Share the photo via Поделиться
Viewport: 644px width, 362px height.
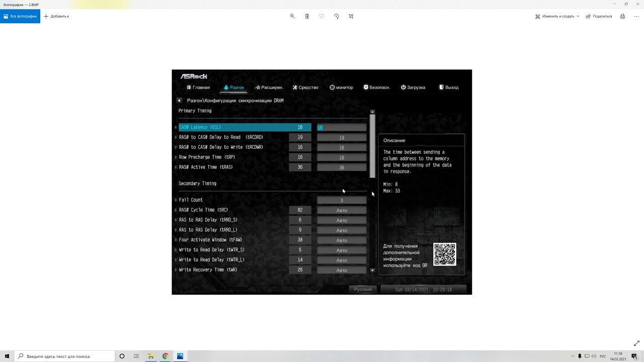599,16
